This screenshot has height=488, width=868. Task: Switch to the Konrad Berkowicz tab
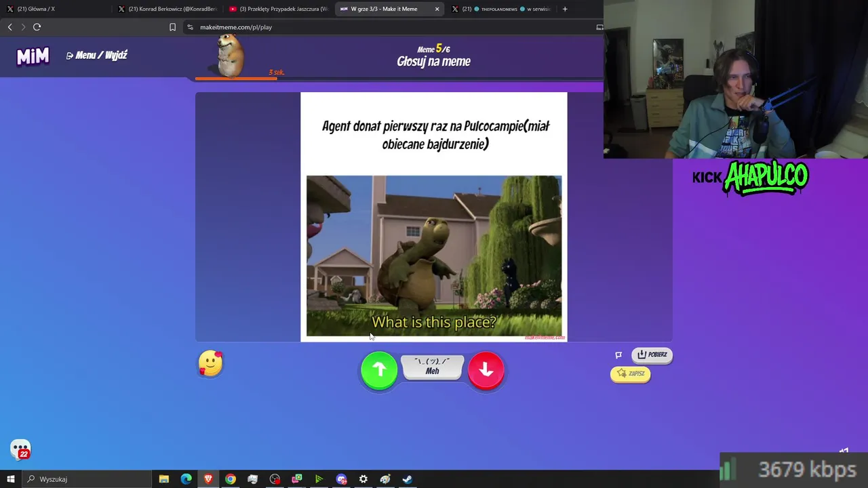pos(167,9)
